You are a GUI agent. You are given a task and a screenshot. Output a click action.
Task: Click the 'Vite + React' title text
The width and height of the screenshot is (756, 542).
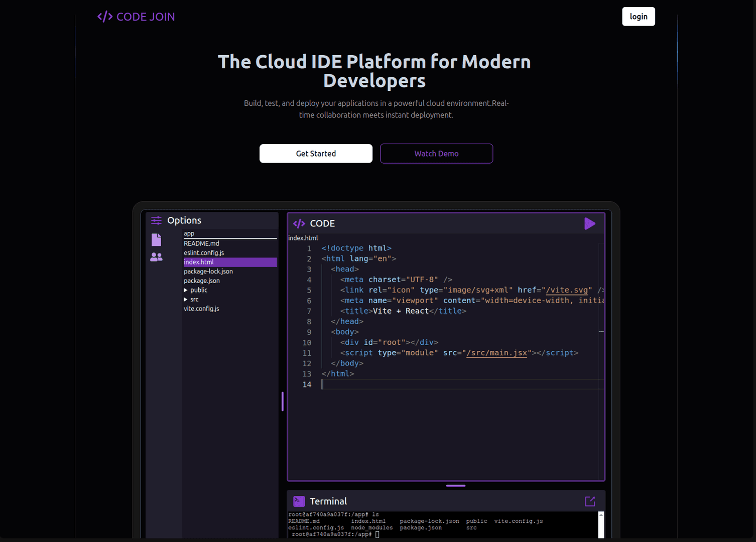[x=401, y=311]
